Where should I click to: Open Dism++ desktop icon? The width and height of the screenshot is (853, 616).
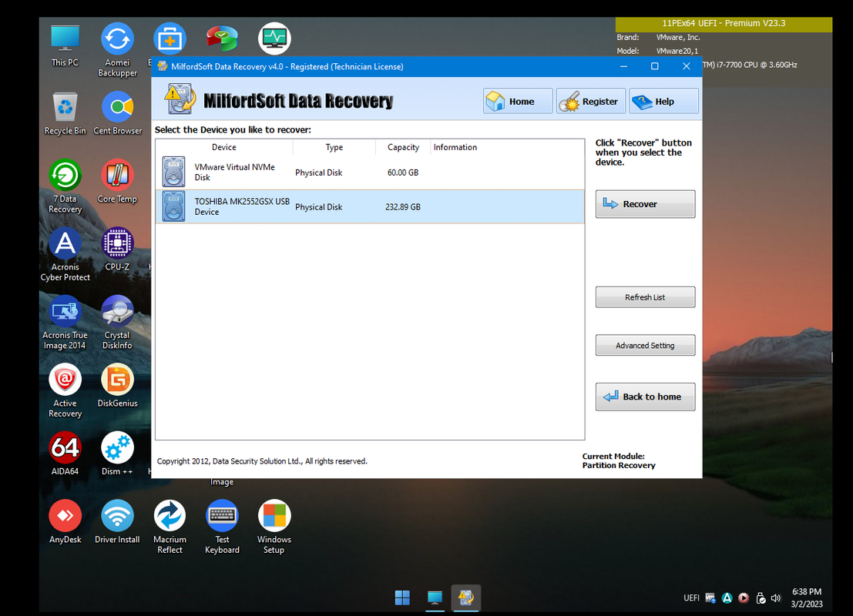(x=117, y=454)
